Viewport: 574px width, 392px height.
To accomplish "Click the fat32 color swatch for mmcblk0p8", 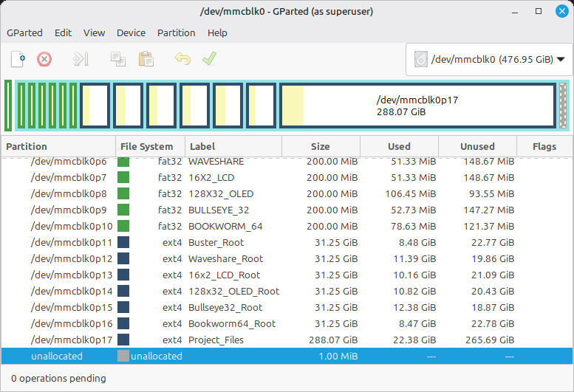I will pyautogui.click(x=123, y=193).
